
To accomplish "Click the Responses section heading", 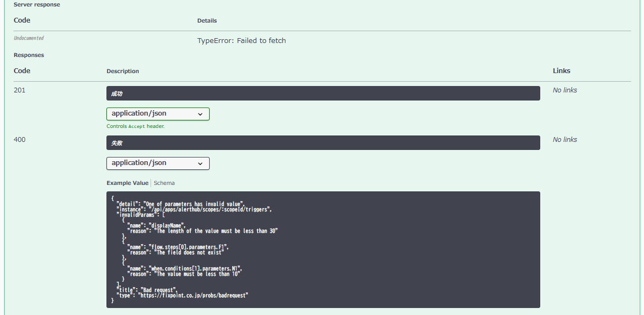I will click(x=28, y=55).
